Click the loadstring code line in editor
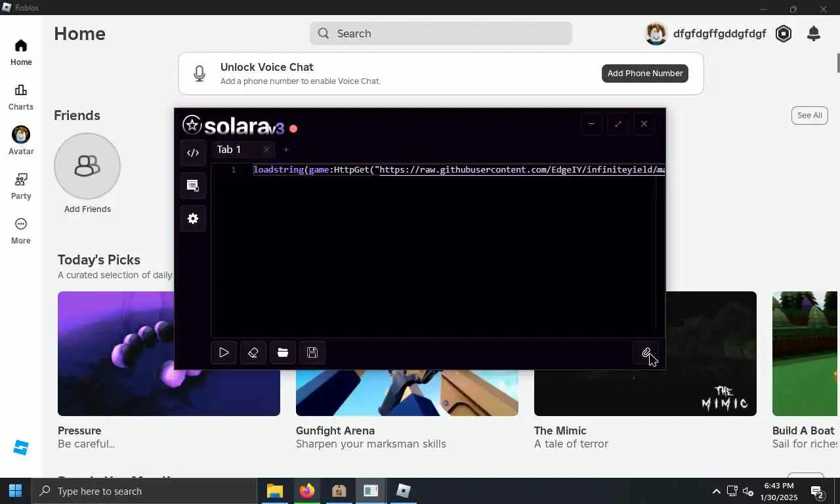Screen dimensions: 840x504 459,170
